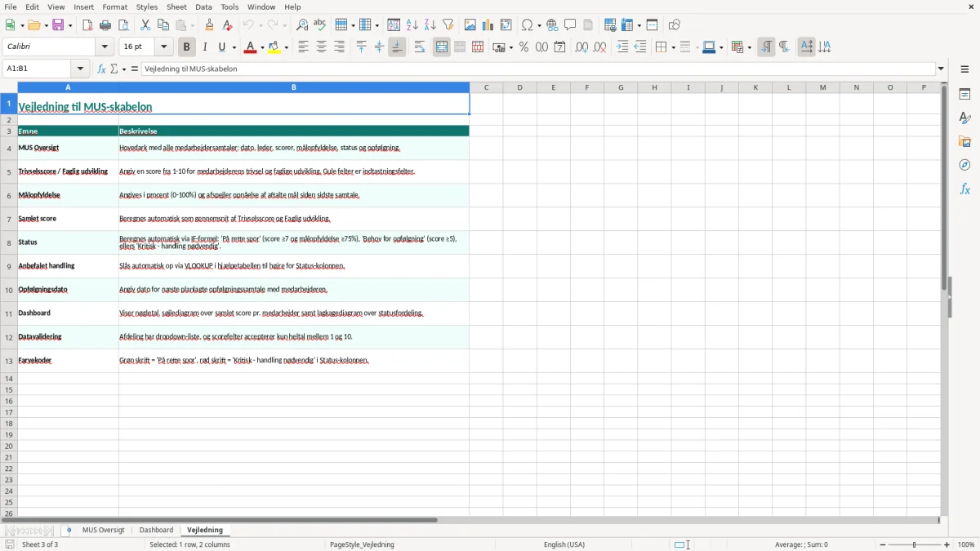Open Font Name dropdown arrow
980x551 pixels.
[x=105, y=47]
